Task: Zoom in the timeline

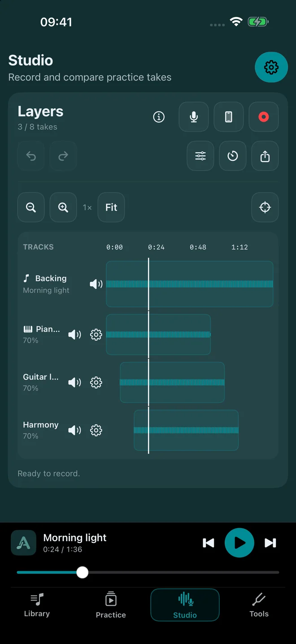Action: pyautogui.click(x=63, y=207)
